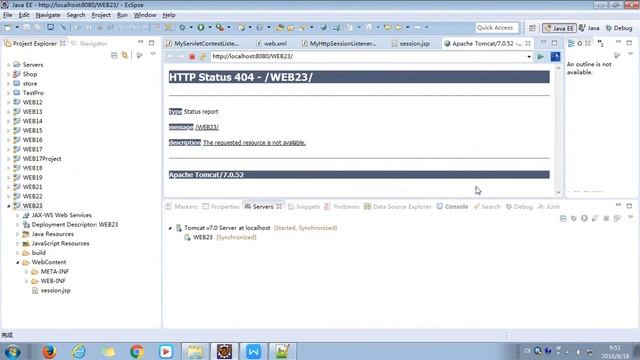The image size is (640, 360).
Task: Expand the Servers project node
Action: [9, 65]
